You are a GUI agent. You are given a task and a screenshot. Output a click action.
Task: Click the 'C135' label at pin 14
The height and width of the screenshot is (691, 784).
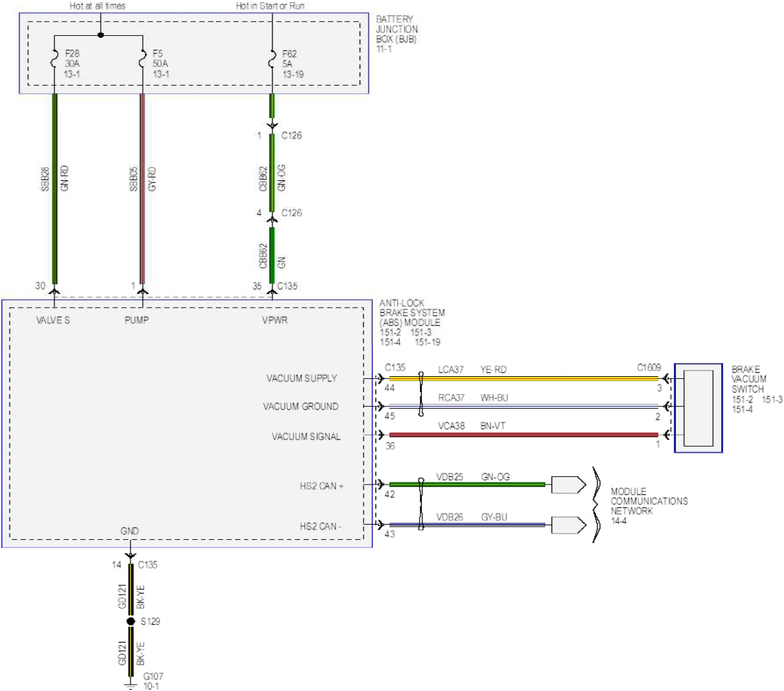pos(148,565)
